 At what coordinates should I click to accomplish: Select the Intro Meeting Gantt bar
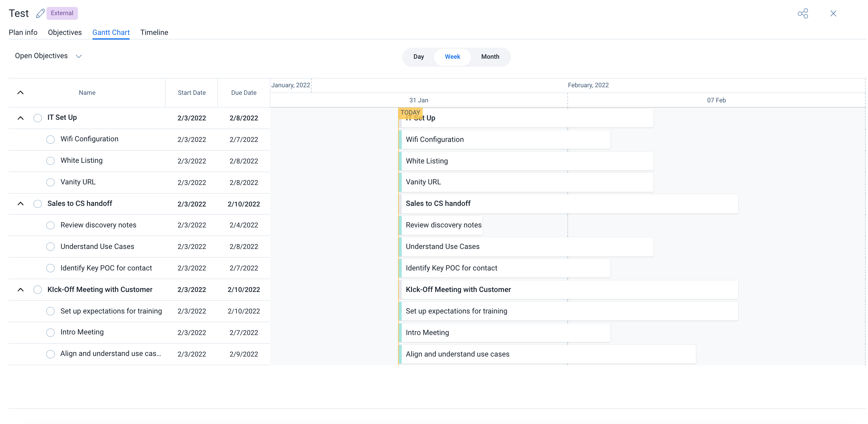504,333
